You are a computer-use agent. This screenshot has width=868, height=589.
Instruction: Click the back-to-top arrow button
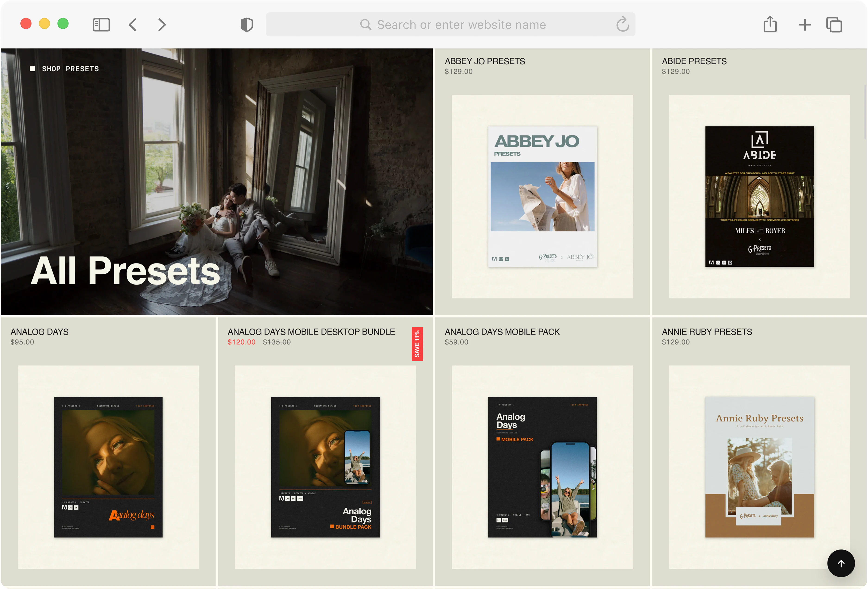[x=841, y=563]
